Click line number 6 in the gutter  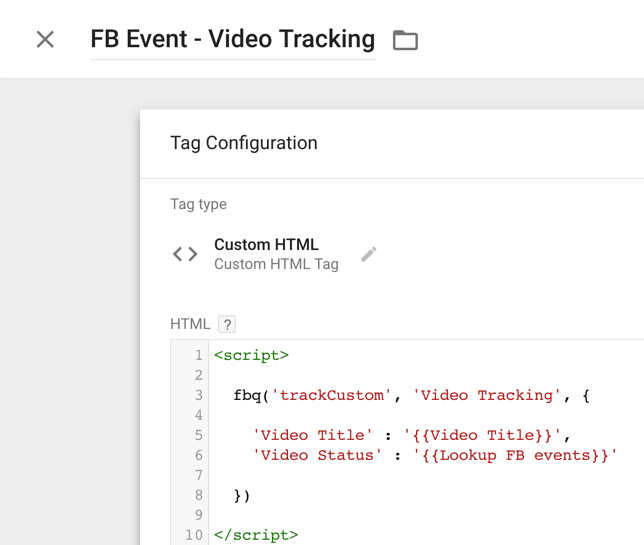(x=199, y=455)
